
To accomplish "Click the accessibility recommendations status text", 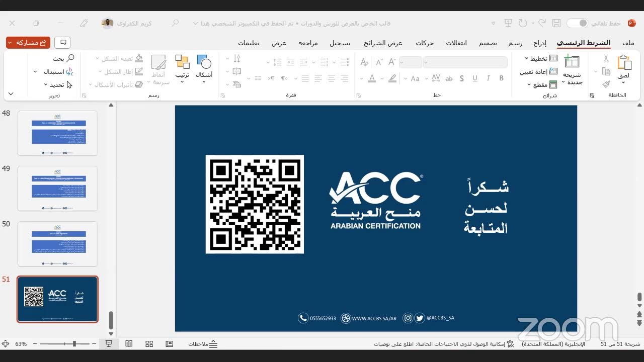I will (444, 344).
